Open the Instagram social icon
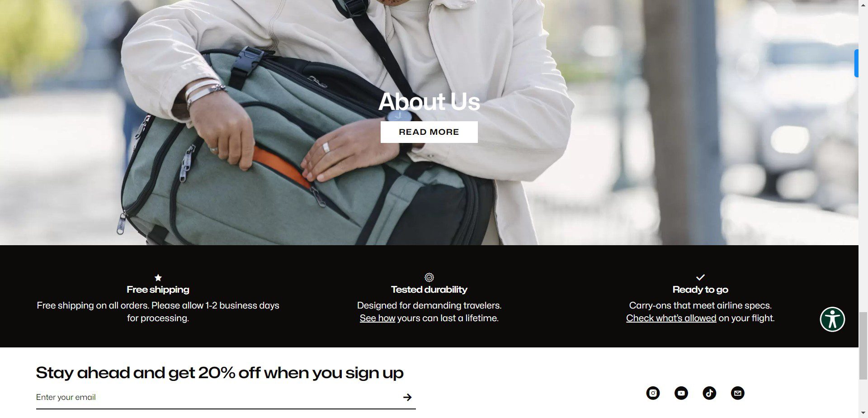Screen dimensions: 868x418 click(653, 393)
